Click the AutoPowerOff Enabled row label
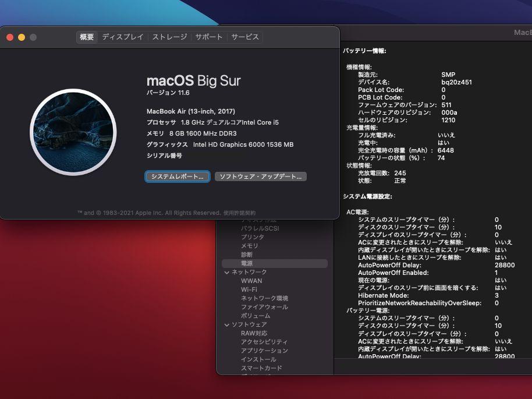The width and height of the screenshot is (532, 399). tap(393, 273)
